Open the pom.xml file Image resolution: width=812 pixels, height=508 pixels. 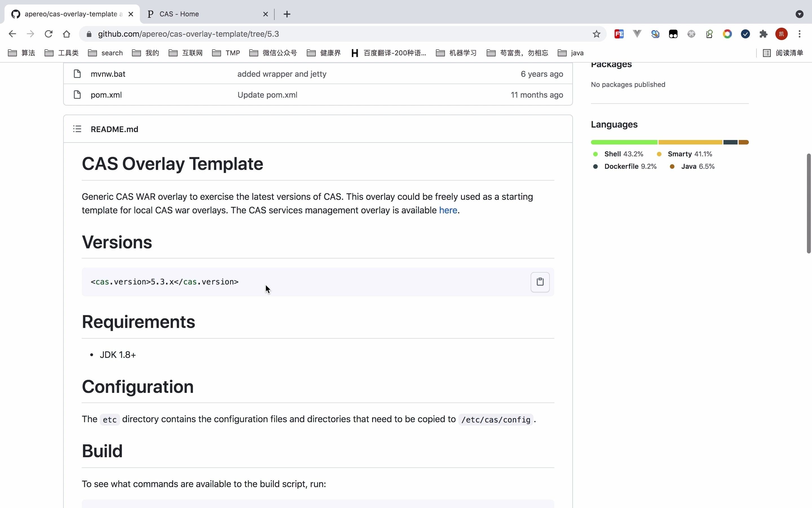(x=106, y=95)
